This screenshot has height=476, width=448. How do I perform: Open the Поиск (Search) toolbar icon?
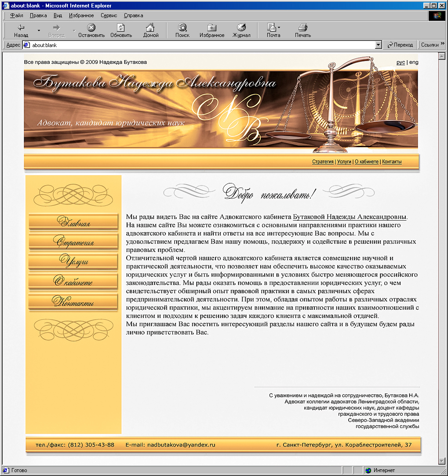point(182,28)
